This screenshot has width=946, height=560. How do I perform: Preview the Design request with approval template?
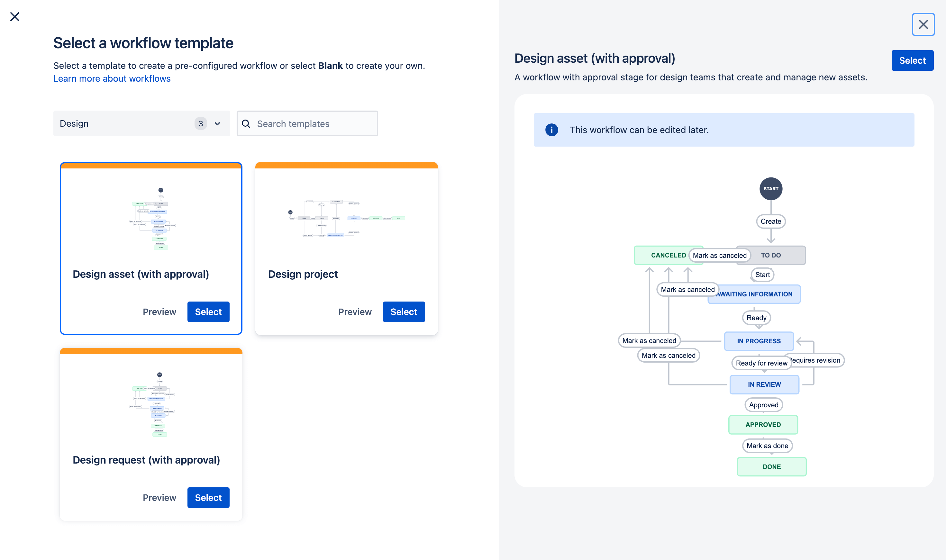pyautogui.click(x=159, y=497)
